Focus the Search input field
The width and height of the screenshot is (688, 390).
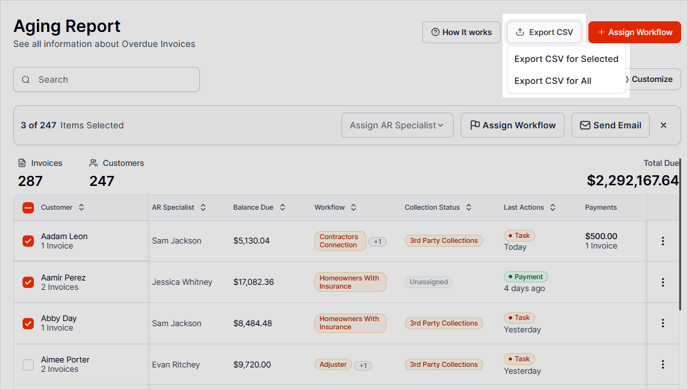[x=106, y=80]
